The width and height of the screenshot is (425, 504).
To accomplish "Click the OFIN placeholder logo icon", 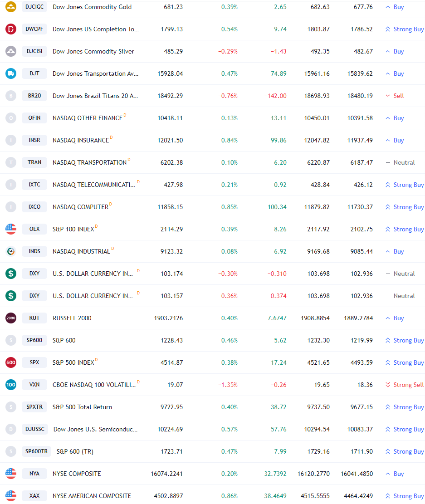I will (11, 118).
